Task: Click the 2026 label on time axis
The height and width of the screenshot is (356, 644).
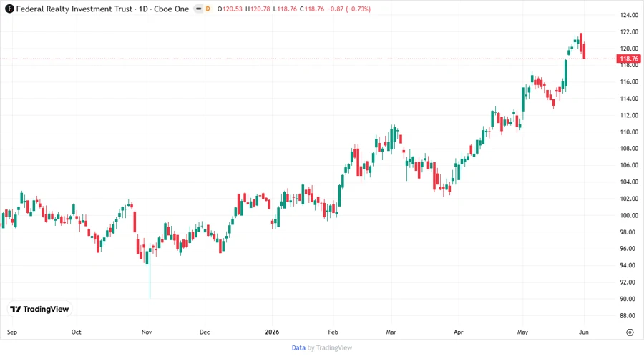Action: (x=272, y=332)
